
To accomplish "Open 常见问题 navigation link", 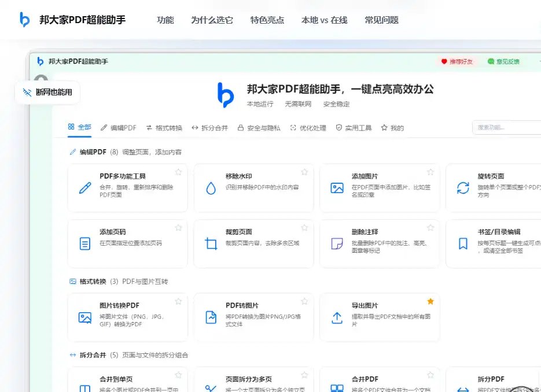I will pos(381,20).
